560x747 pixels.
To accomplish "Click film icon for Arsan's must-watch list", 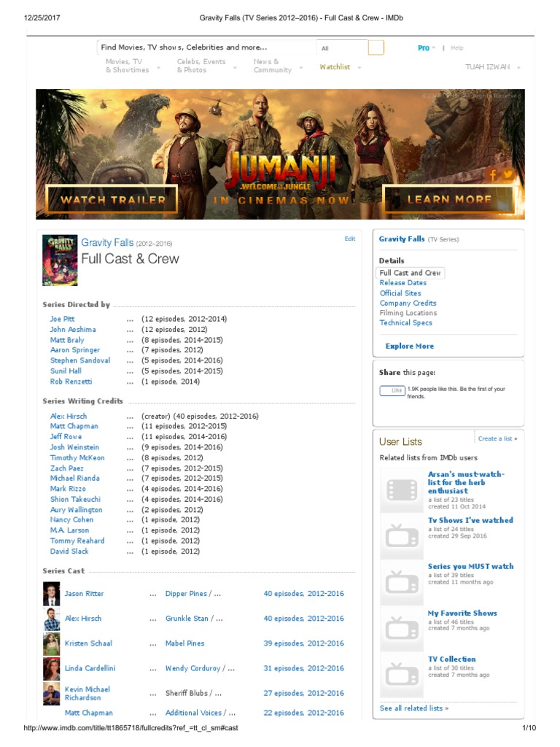I will tap(402, 489).
